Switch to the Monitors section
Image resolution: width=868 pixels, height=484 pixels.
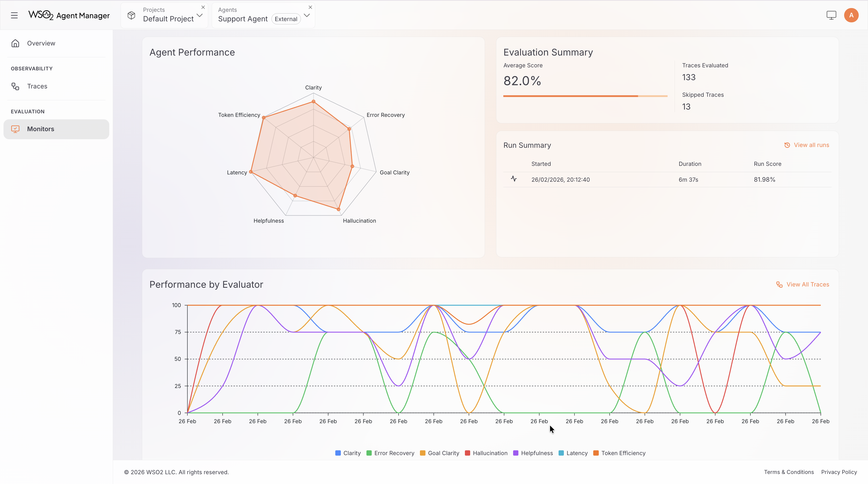[40, 129]
